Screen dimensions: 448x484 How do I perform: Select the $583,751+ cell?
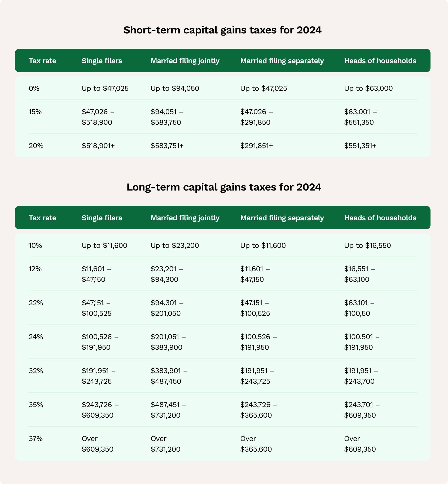[x=167, y=146]
